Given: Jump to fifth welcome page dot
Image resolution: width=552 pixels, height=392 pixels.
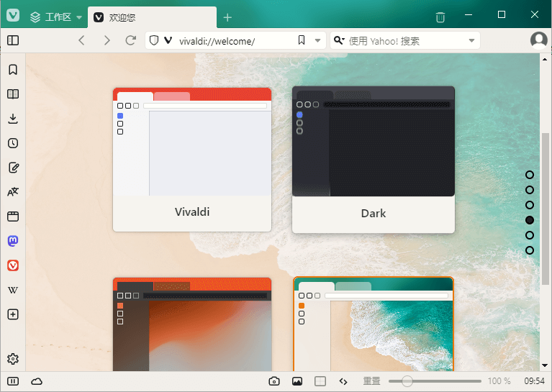Looking at the screenshot, I should pyautogui.click(x=530, y=235).
